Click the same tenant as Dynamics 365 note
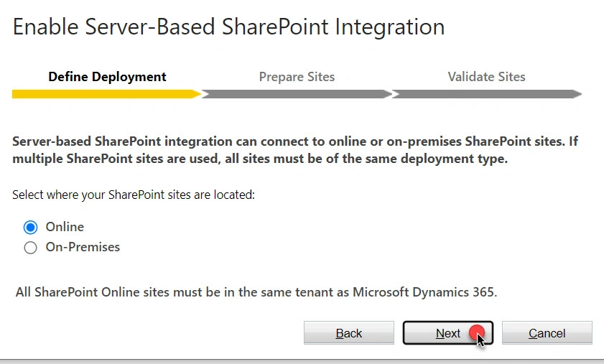Screen dimensions: 604x364 256,292
